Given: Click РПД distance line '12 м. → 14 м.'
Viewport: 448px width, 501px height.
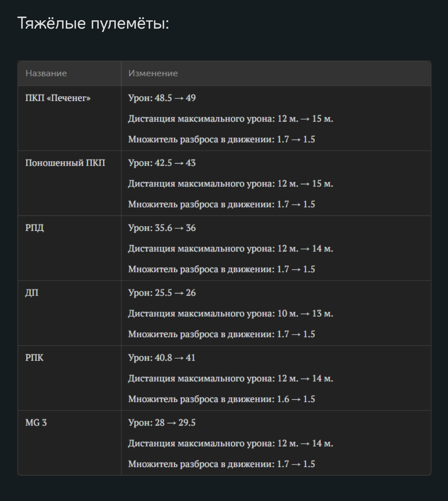Looking at the screenshot, I should click(x=231, y=249).
